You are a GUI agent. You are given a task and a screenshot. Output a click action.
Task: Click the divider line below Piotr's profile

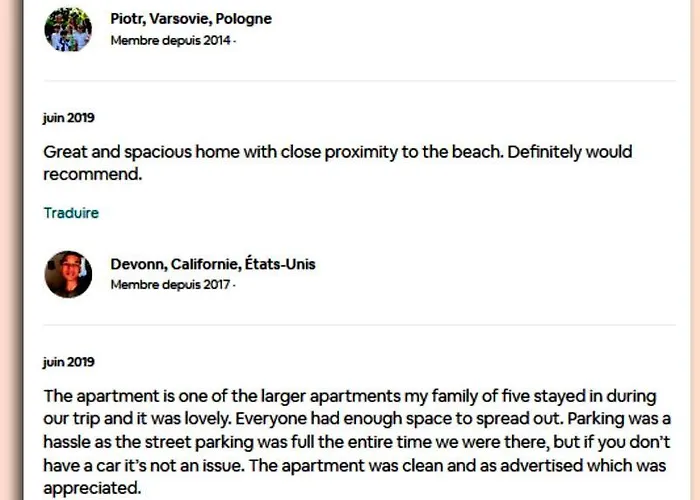tap(360, 81)
